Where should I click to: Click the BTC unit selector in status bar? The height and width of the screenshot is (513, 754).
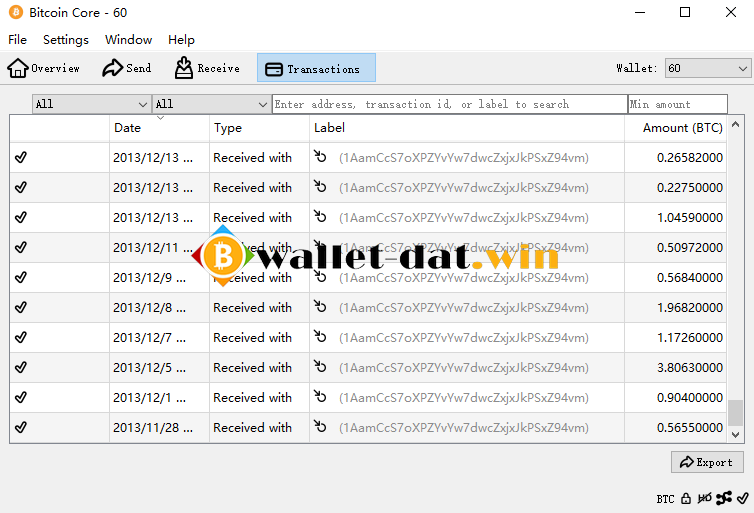(666, 499)
